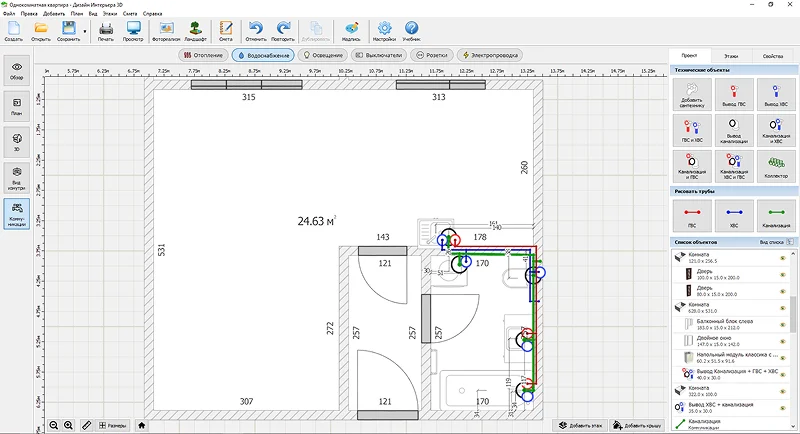
Task: Toggle visibility of Двойное окно
Action: point(782,341)
